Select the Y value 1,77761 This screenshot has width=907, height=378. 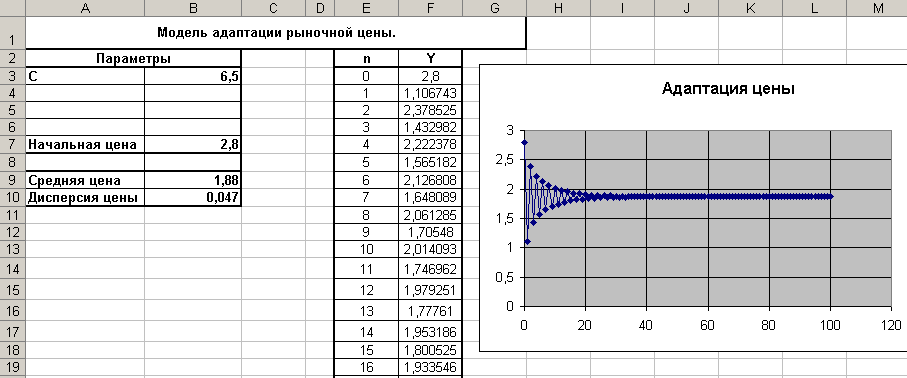click(x=430, y=311)
